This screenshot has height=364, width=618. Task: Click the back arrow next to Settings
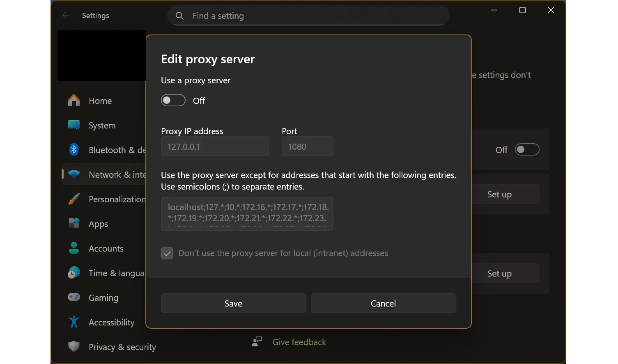coord(66,15)
